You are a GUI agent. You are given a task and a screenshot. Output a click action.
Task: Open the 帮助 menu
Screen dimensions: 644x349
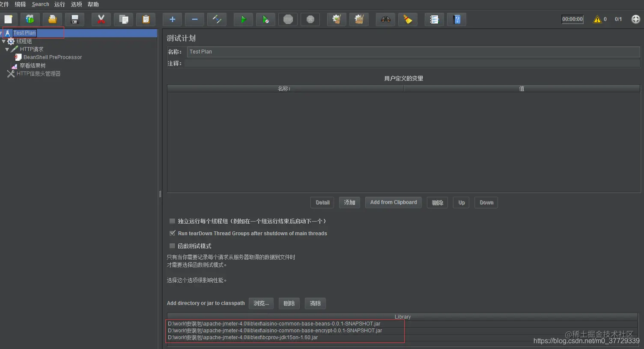pyautogui.click(x=93, y=4)
